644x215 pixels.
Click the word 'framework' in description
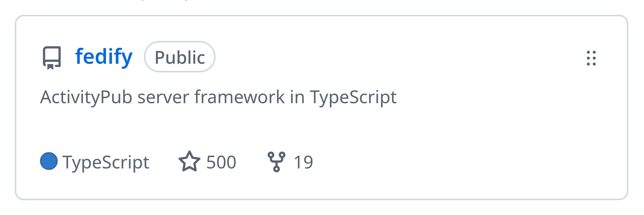coord(239,97)
